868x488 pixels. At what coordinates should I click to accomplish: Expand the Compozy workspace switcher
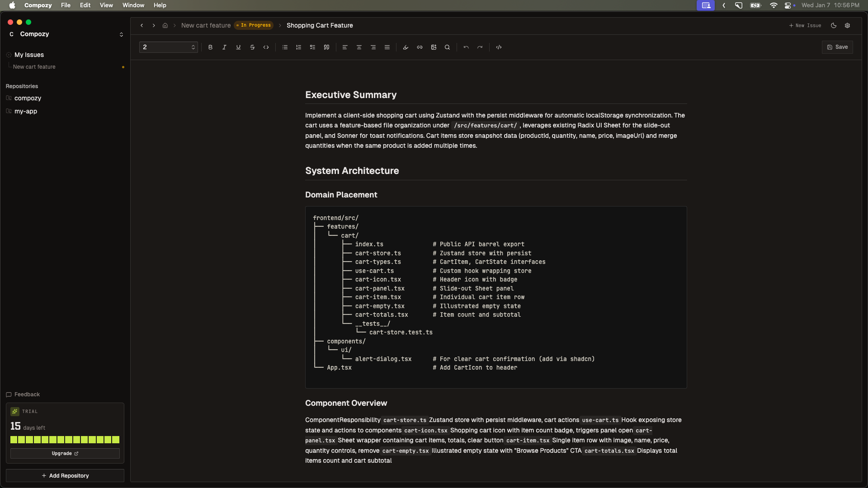tap(121, 34)
